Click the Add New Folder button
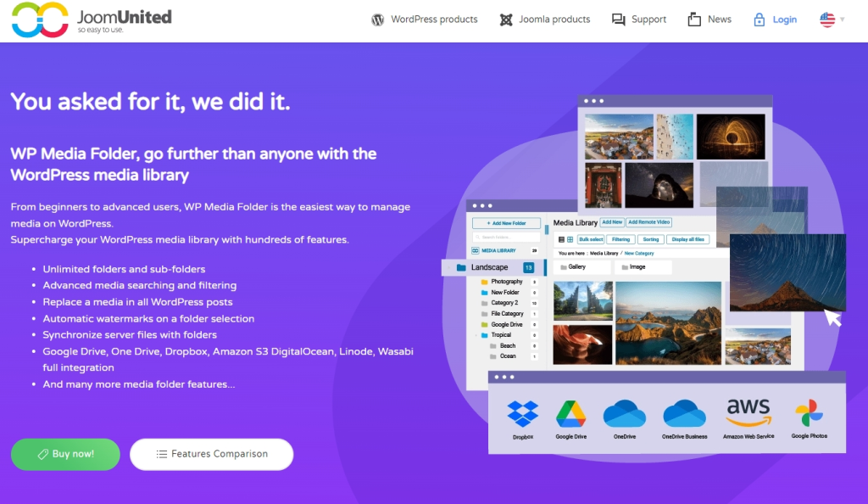Screen dimensions: 868x504 point(506,223)
